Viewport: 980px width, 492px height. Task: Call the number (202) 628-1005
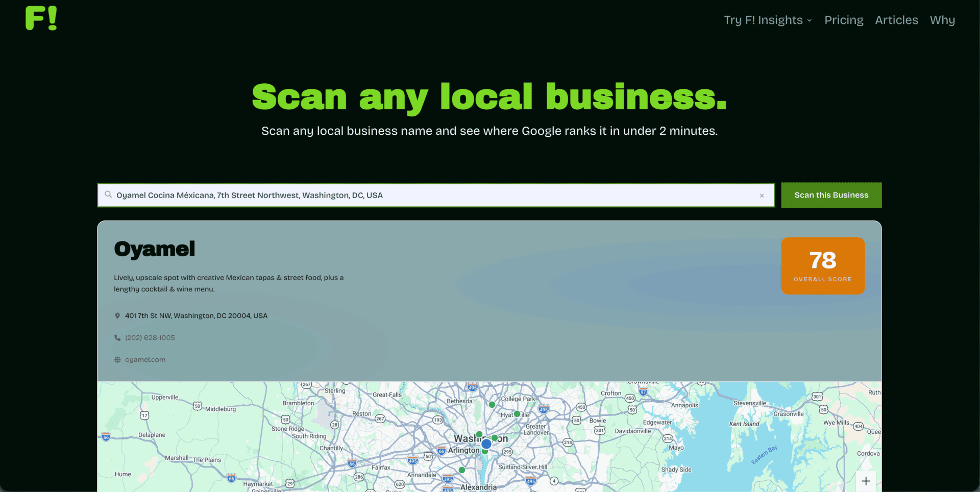[150, 338]
